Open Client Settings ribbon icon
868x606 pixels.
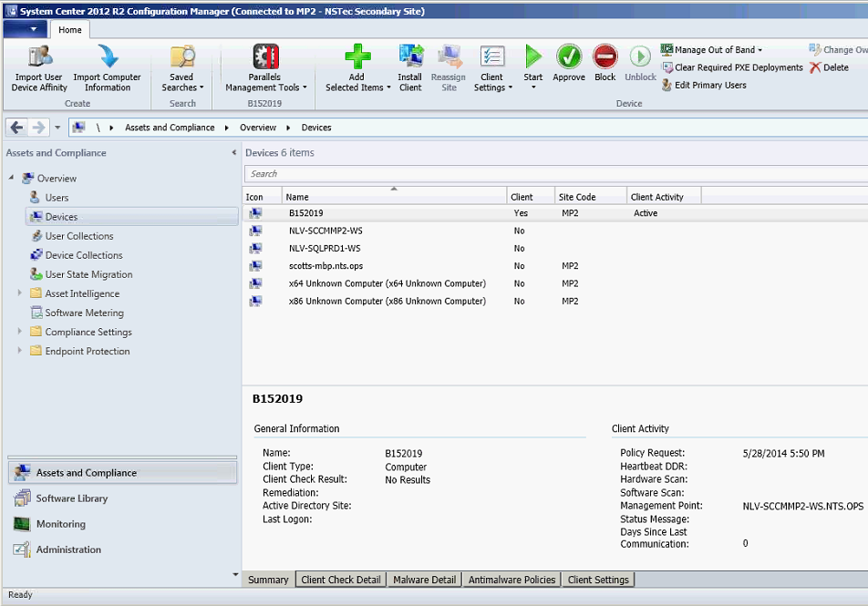(492, 56)
